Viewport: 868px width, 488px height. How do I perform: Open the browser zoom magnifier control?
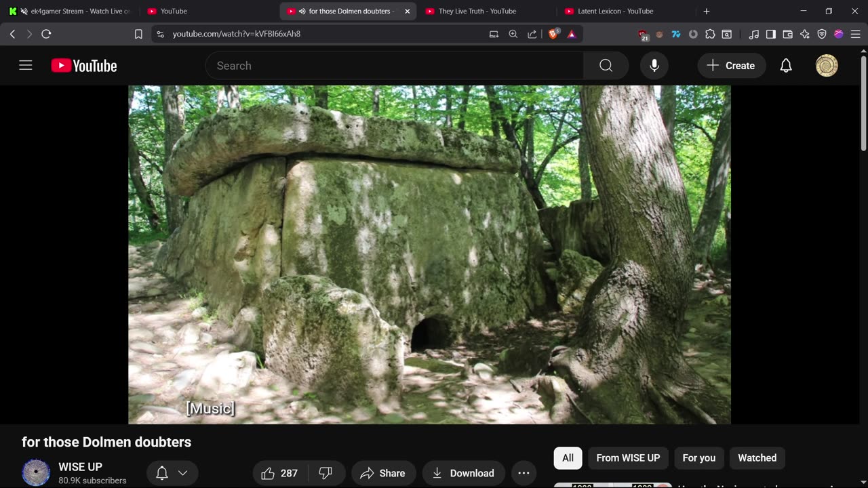tap(513, 34)
